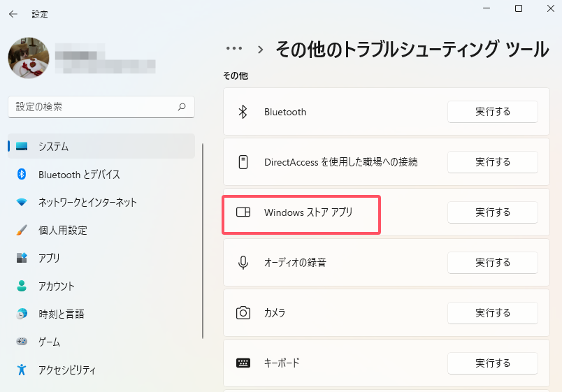562x392 pixels.
Task: Focus the 設定の検索 search box
Action: point(101,107)
